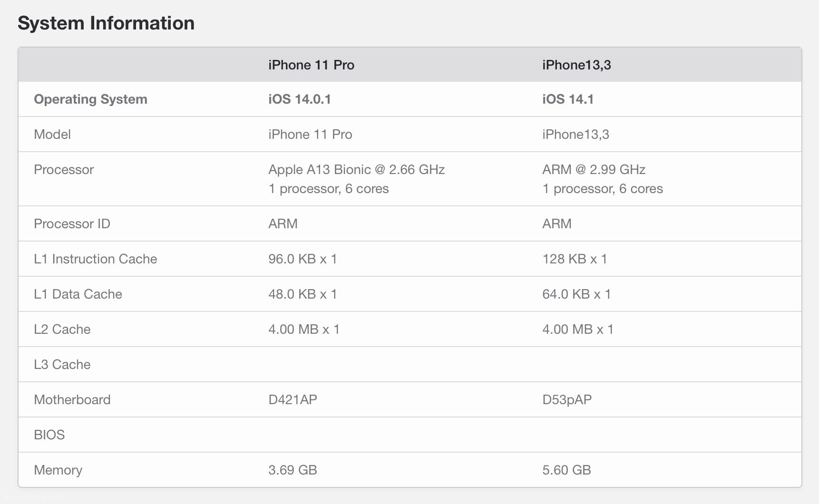
Task: Click the BIOS row label
Action: click(49, 435)
